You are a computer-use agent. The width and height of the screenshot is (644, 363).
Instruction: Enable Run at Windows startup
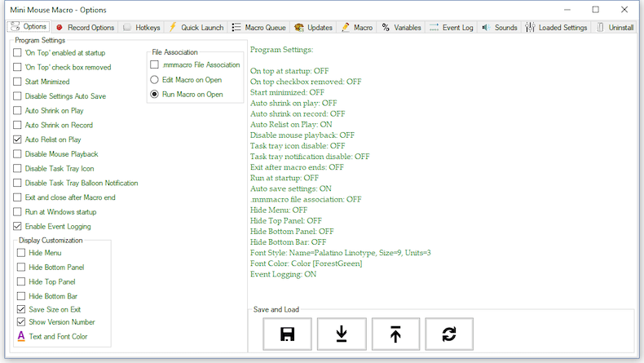coord(17,212)
